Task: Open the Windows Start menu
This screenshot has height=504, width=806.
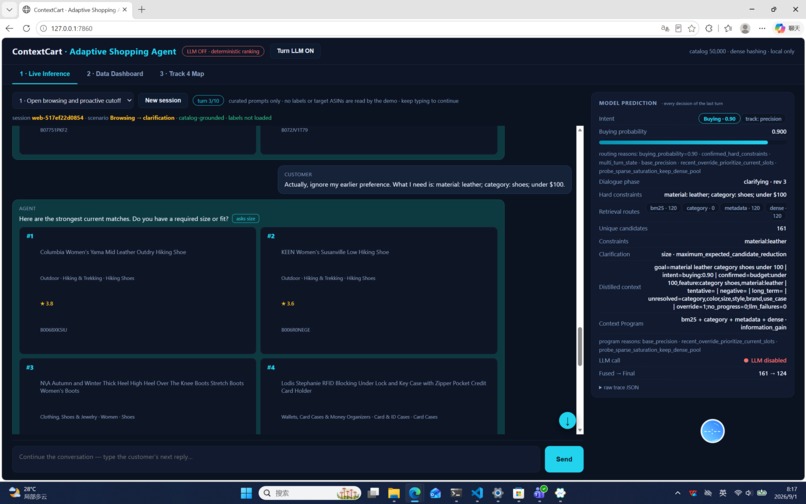Action: (246, 493)
